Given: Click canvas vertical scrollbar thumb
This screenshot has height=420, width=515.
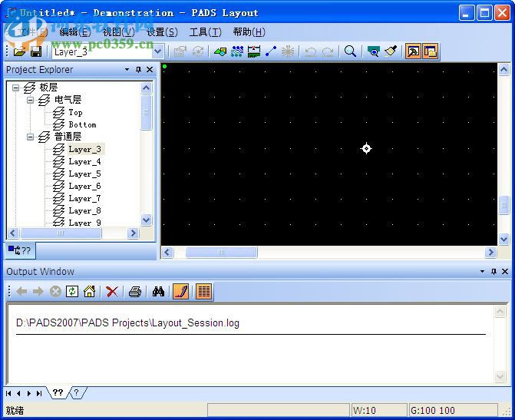Looking at the screenshot, I should [503, 206].
